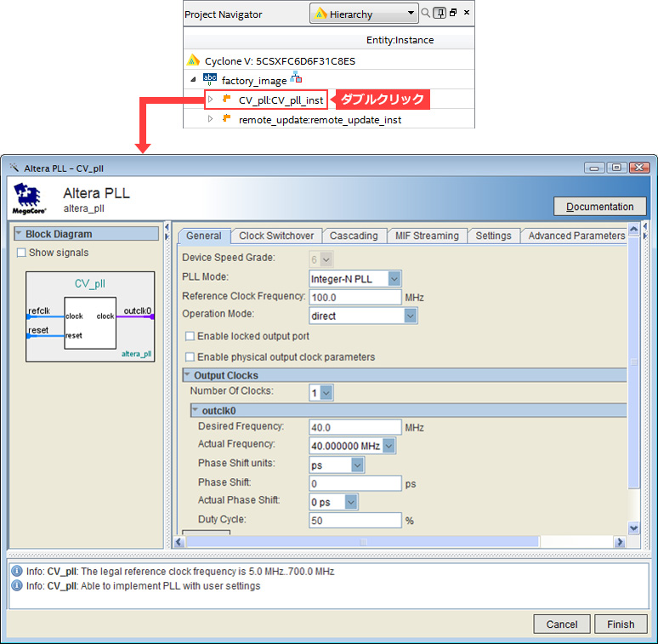Viewport: 658px width, 644px height.
Task: Click the horizontal scrollbar left arrow
Action: click(x=179, y=542)
